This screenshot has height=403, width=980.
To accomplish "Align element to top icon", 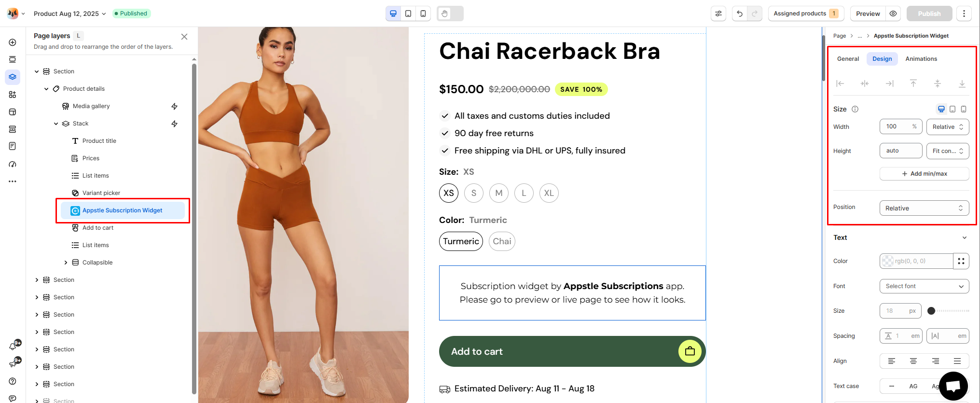I will pos(913,83).
